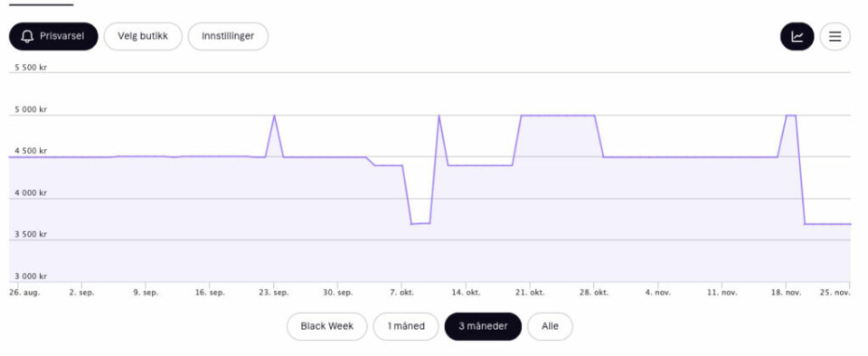This screenshot has height=356, width=868.
Task: Click the 3 500 kr axis label
Action: 31,234
